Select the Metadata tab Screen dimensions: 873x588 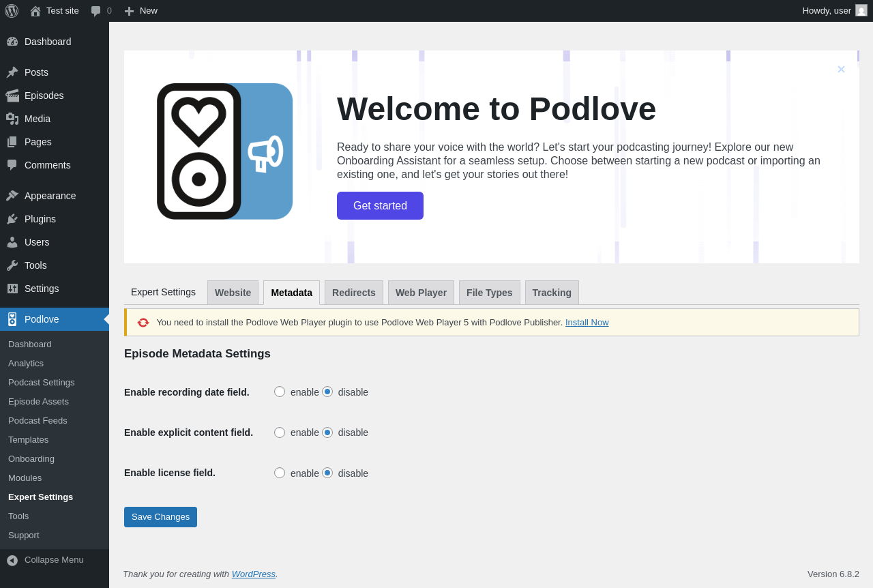tap(291, 293)
